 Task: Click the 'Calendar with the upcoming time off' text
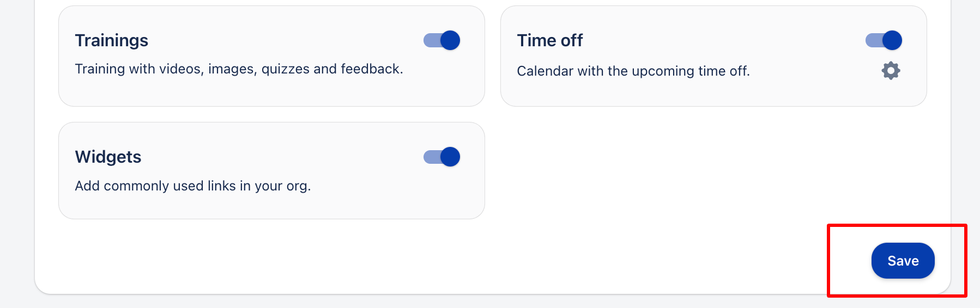pyautogui.click(x=633, y=71)
